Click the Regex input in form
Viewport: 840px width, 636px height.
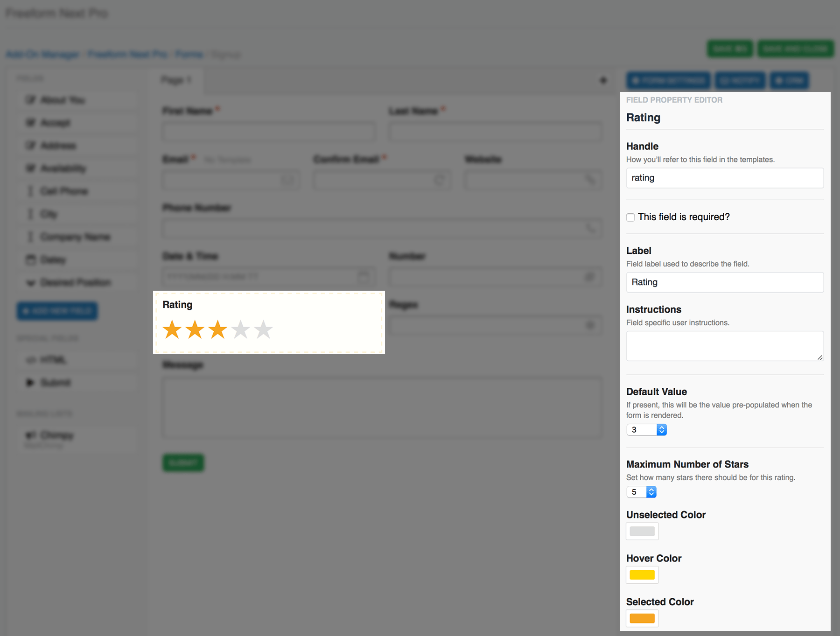[x=495, y=326]
